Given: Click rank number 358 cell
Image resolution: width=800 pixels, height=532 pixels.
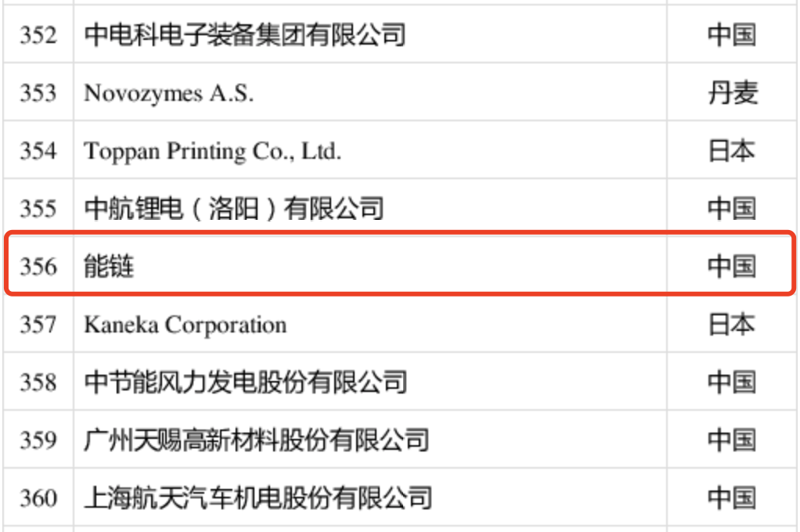Looking at the screenshot, I should (38, 383).
